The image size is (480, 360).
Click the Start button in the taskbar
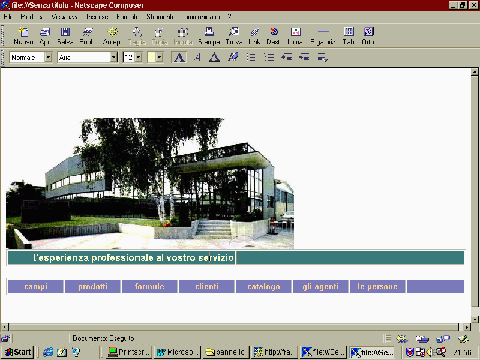pyautogui.click(x=19, y=352)
